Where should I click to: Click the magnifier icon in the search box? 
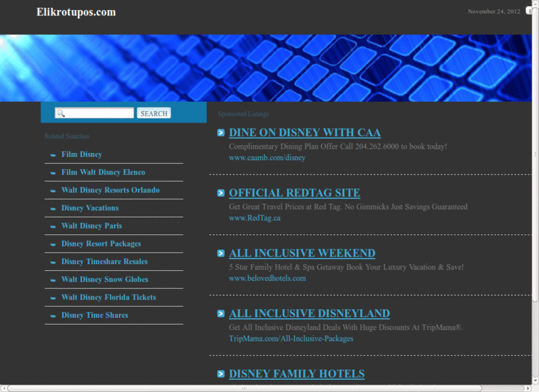click(61, 113)
